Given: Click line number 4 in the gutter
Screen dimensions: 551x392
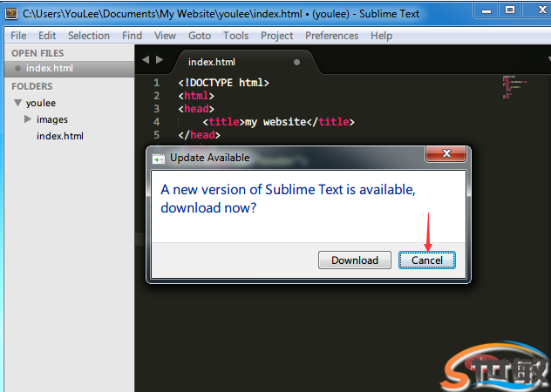Looking at the screenshot, I should coord(156,122).
